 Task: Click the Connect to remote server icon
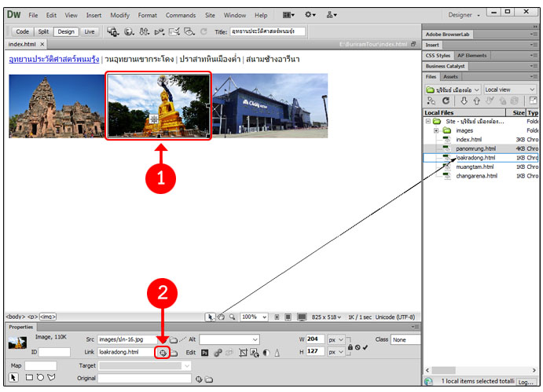point(431,101)
